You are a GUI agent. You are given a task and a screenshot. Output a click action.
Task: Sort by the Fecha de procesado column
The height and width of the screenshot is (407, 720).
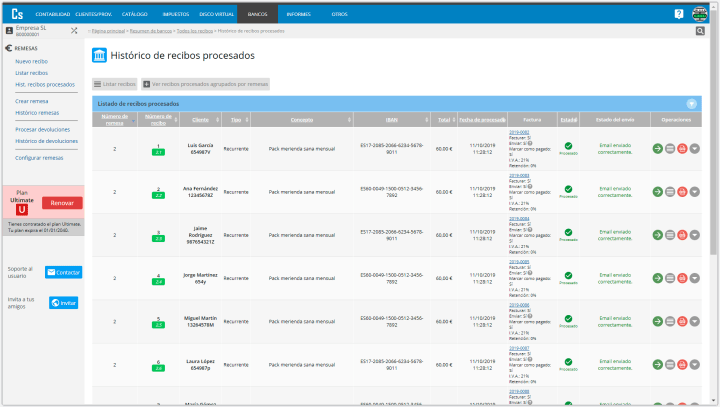(482, 119)
